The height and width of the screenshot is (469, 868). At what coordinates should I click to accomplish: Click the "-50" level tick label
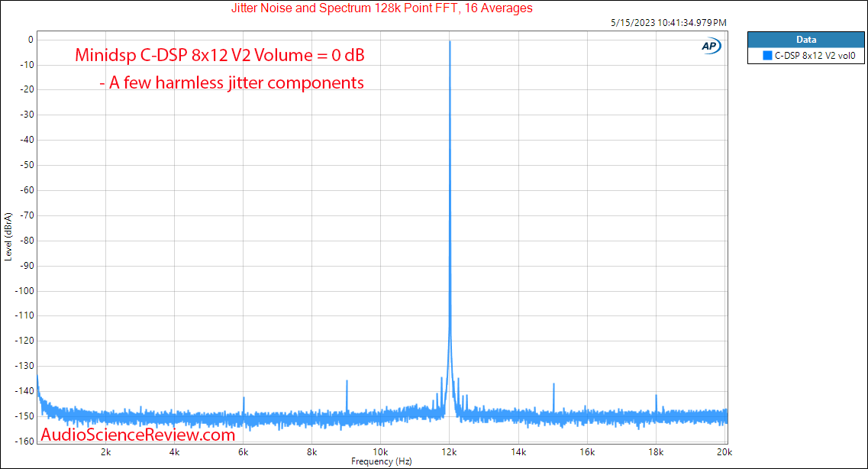pos(27,165)
